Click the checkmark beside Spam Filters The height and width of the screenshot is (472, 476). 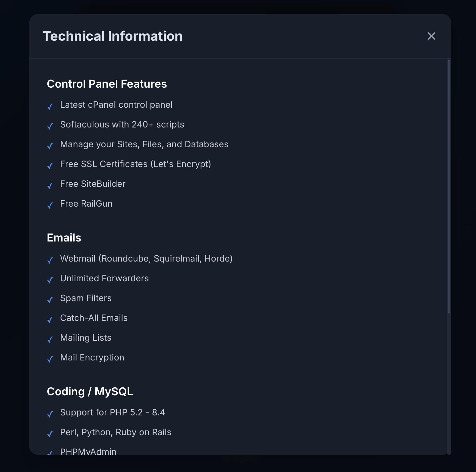[x=50, y=300]
